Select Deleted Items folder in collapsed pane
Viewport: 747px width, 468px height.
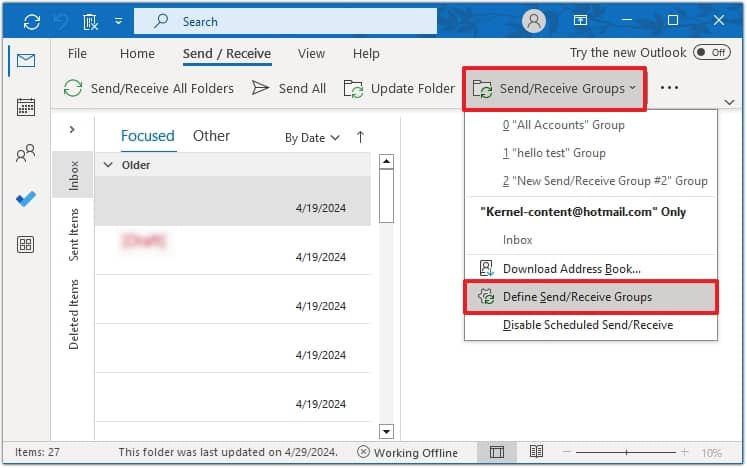click(x=73, y=314)
